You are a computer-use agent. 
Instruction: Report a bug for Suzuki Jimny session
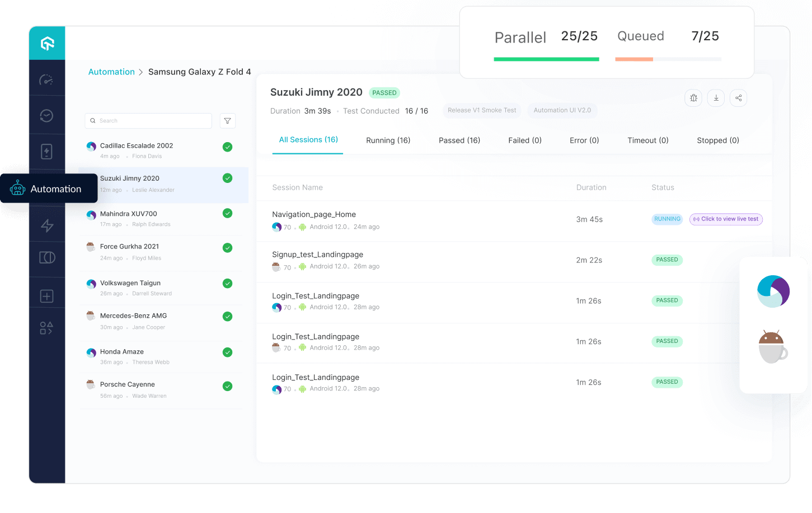point(693,97)
